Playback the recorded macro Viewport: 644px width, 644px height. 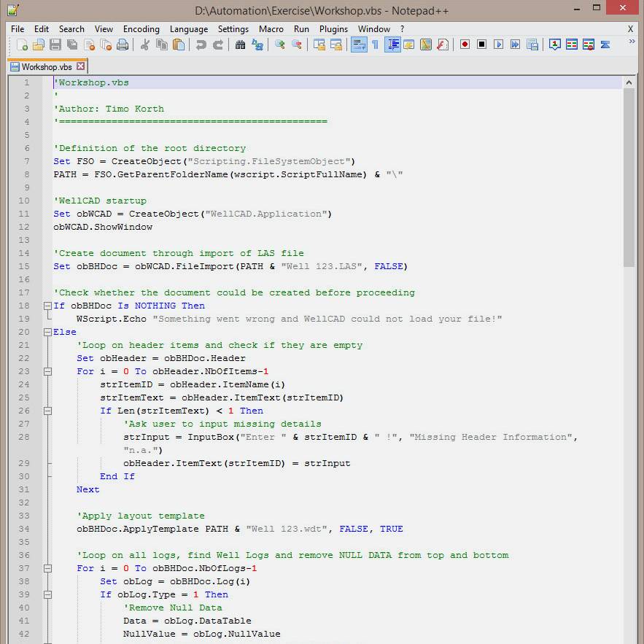498,44
